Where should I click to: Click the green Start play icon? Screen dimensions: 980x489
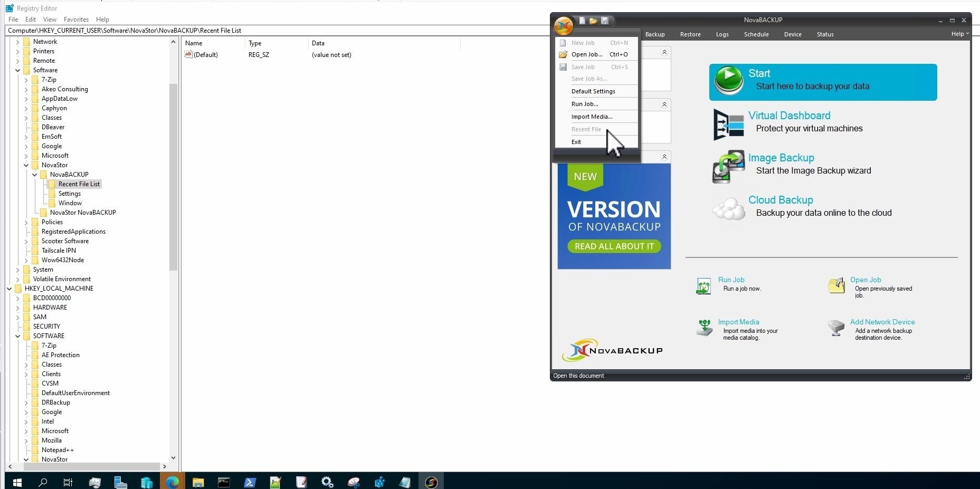tap(729, 80)
